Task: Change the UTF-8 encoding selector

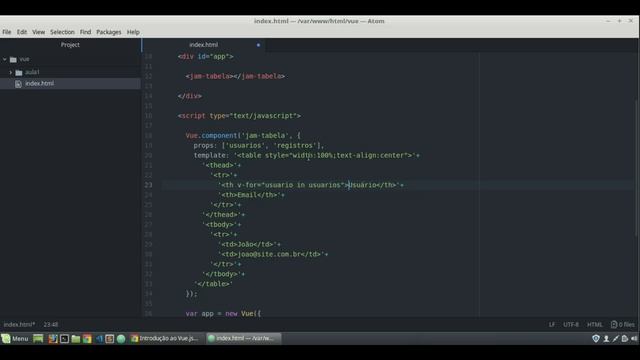Action: 571,324
